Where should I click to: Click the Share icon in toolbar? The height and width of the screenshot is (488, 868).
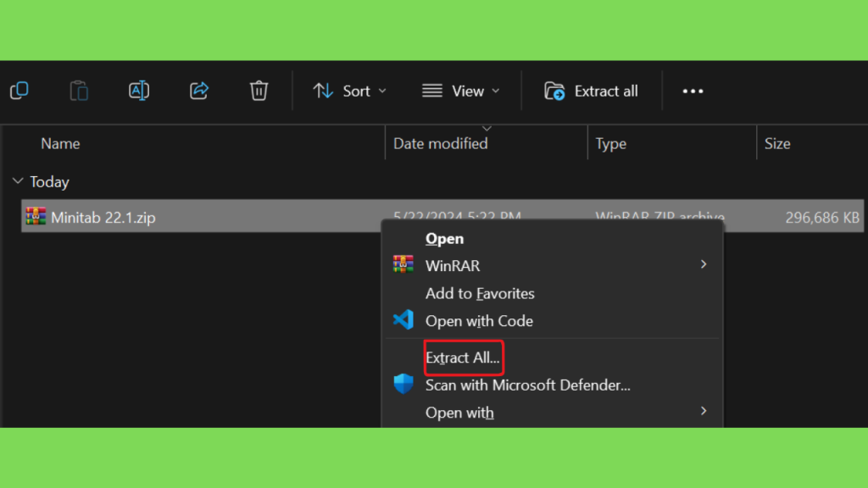click(x=199, y=91)
